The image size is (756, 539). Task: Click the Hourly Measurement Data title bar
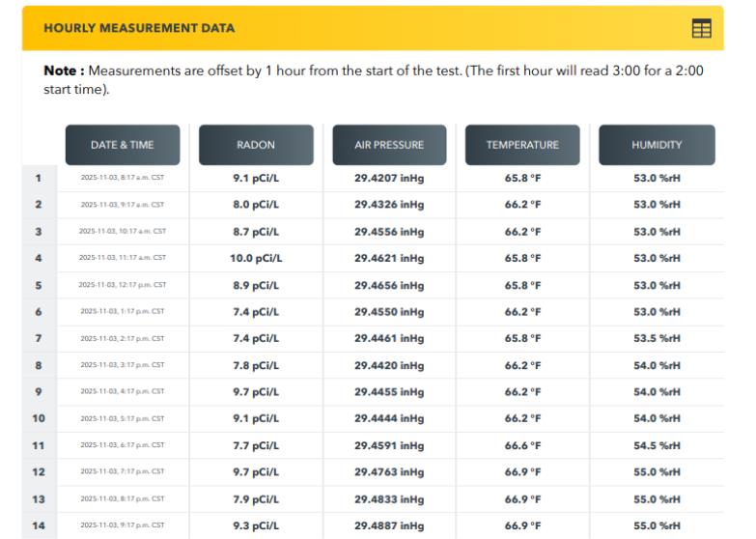tap(139, 28)
